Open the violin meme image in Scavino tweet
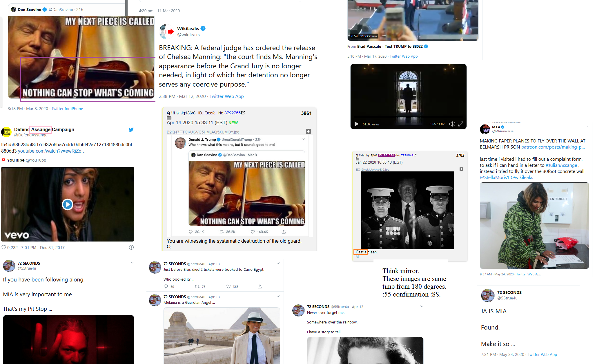The width and height of the screenshot is (615, 364). coord(81,57)
